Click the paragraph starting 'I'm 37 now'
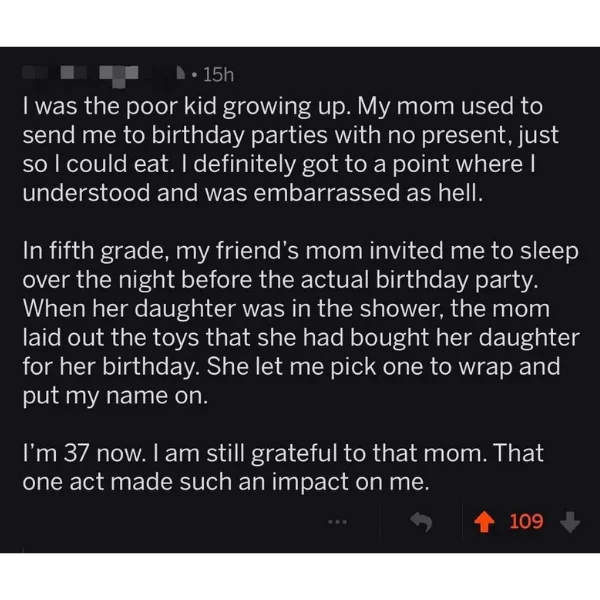The width and height of the screenshot is (600, 600). pos(283,467)
